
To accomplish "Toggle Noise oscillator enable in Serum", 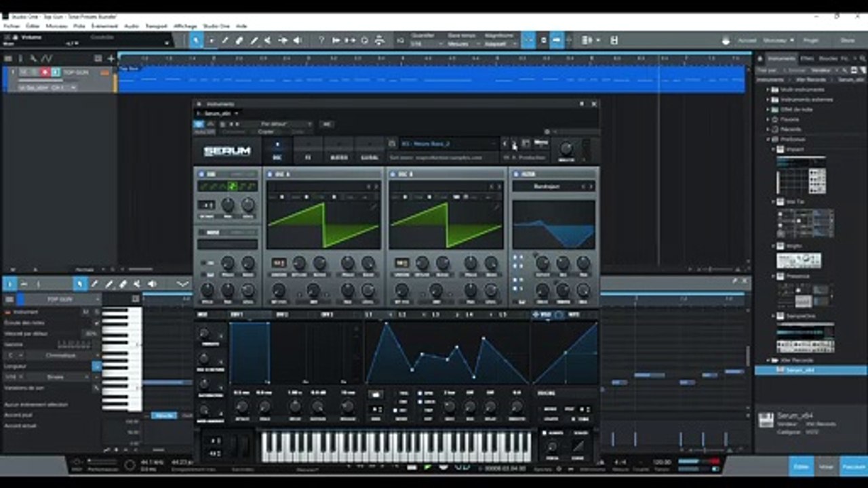I will point(201,232).
